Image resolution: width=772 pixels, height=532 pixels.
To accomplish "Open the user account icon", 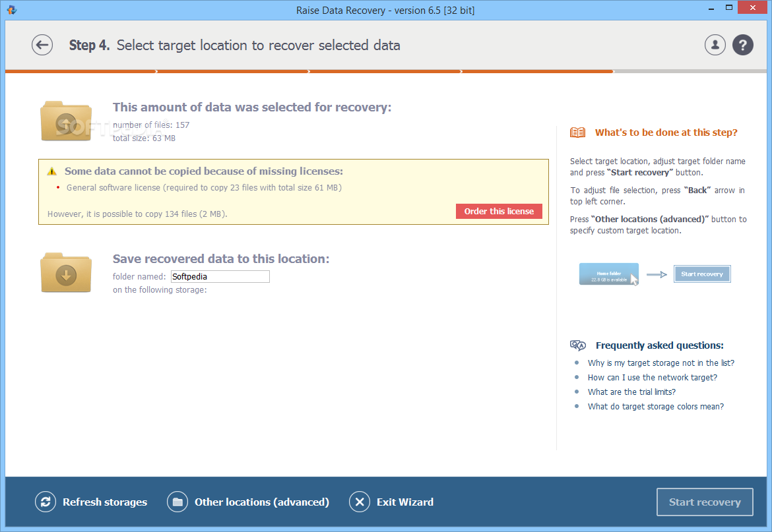I will pyautogui.click(x=715, y=45).
